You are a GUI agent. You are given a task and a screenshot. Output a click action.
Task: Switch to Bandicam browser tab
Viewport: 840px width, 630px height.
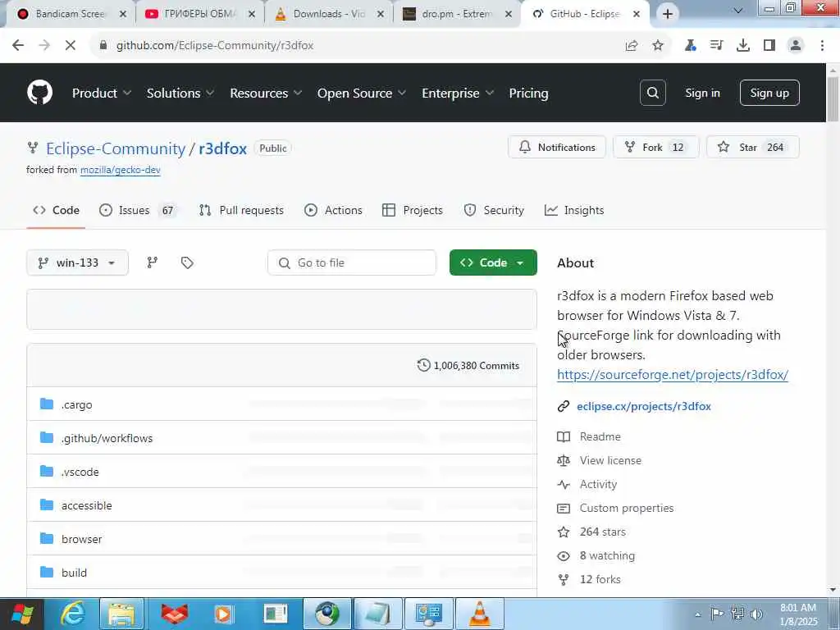tap(71, 14)
